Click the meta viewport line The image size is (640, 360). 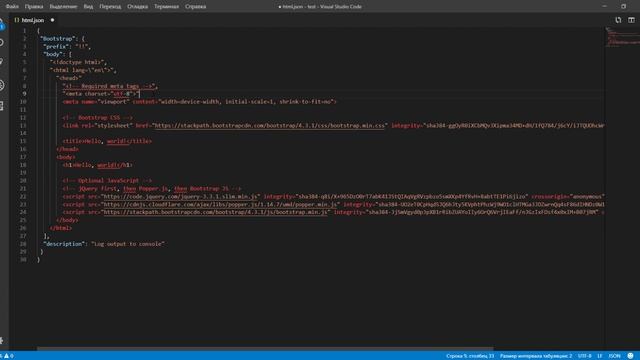[x=200, y=102]
